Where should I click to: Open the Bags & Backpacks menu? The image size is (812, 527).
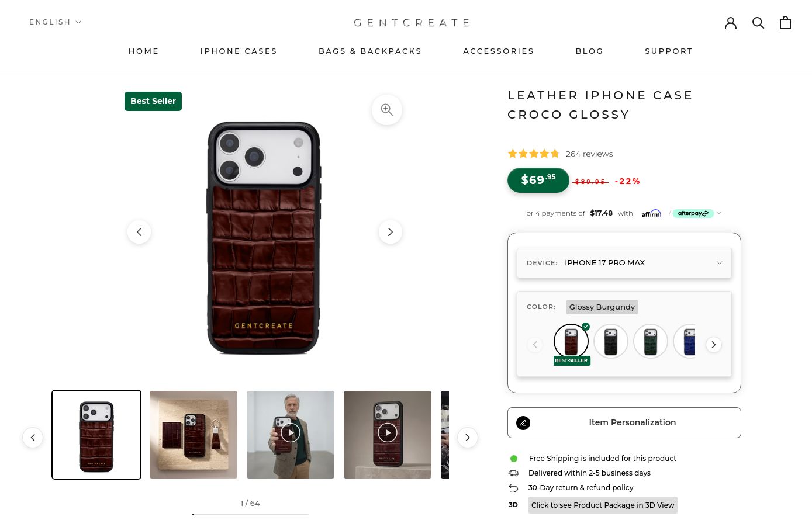370,51
